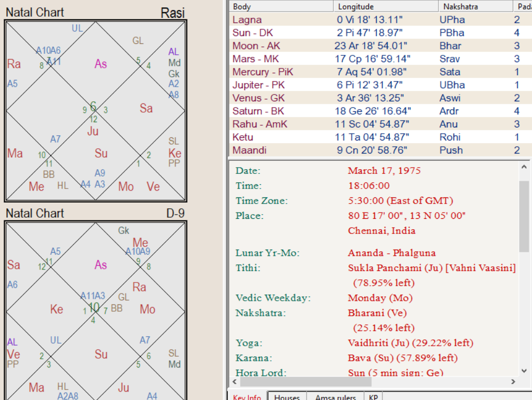Click the Key Info tab
This screenshot has width=532, height=400.
246,397
